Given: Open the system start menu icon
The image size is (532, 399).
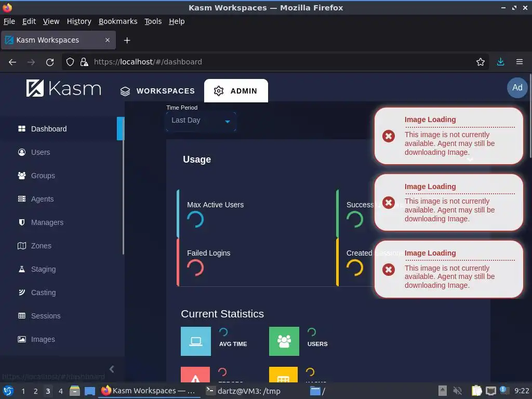Looking at the screenshot, I should (8, 391).
